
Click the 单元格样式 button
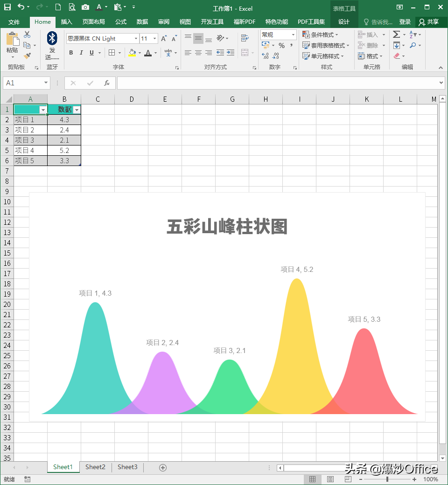point(323,56)
